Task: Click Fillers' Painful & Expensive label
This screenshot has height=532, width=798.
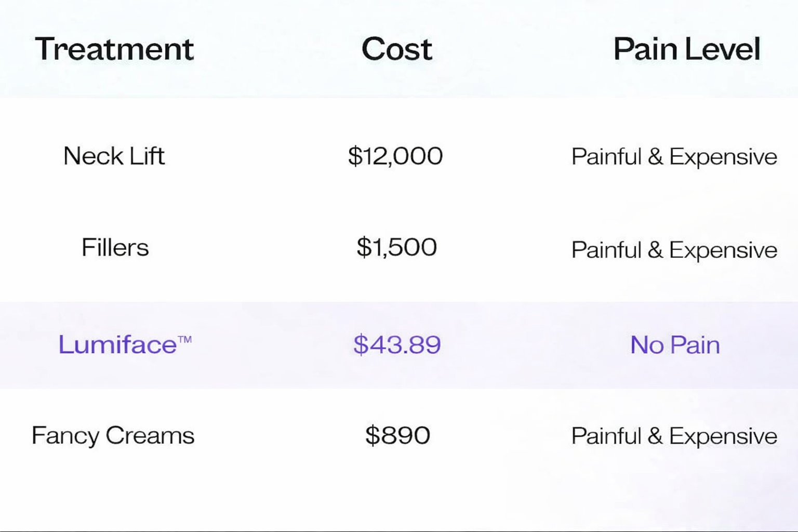Action: tap(674, 250)
